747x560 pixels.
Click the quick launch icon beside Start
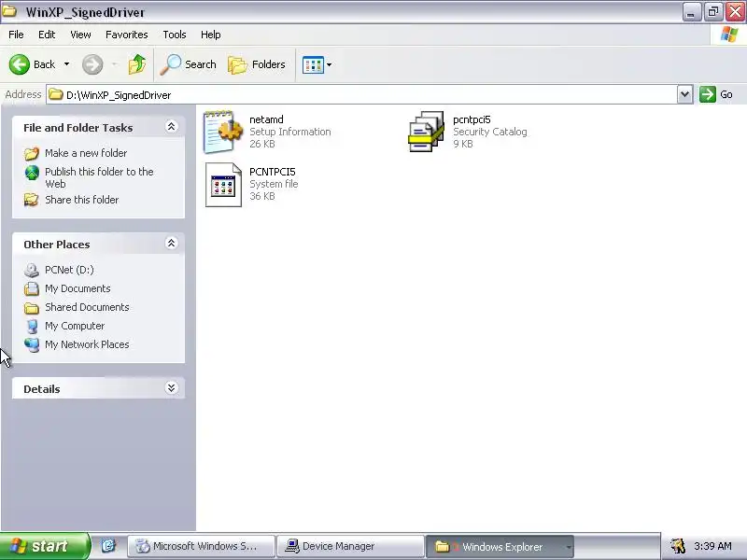click(x=108, y=546)
